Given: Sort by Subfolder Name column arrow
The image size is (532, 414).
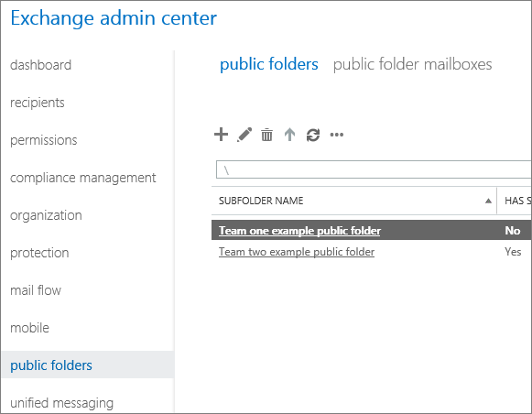Looking at the screenshot, I should [x=488, y=201].
